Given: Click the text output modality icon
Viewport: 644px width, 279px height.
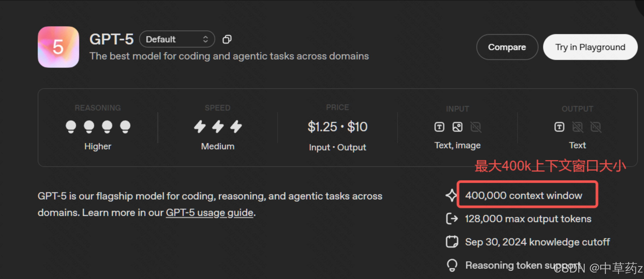Looking at the screenshot, I should point(559,127).
